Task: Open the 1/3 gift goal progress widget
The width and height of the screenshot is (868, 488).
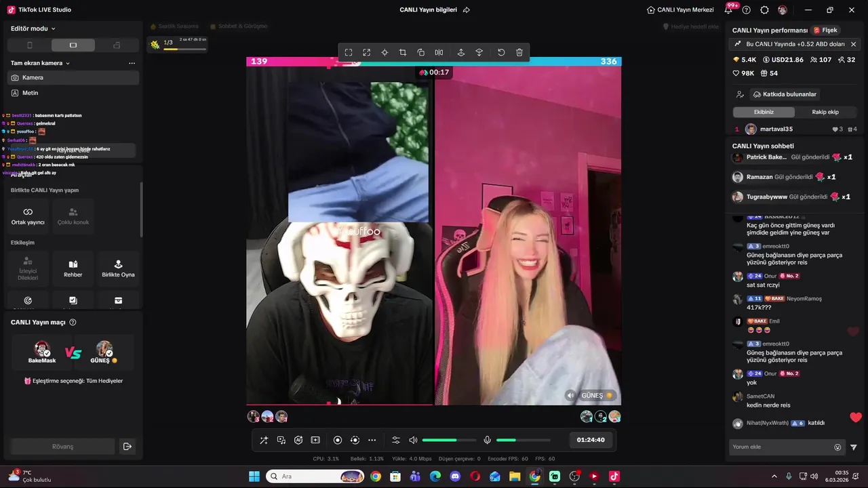Action: click(x=178, y=44)
